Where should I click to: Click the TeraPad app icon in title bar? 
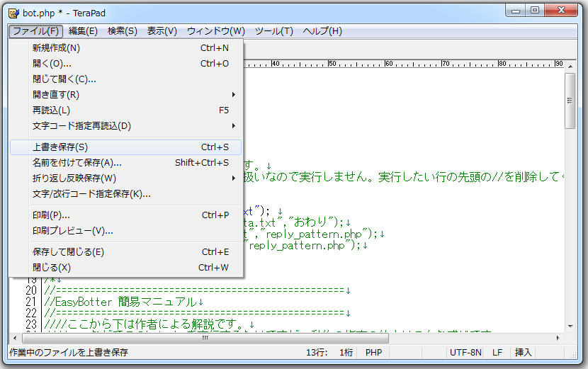tap(13, 12)
